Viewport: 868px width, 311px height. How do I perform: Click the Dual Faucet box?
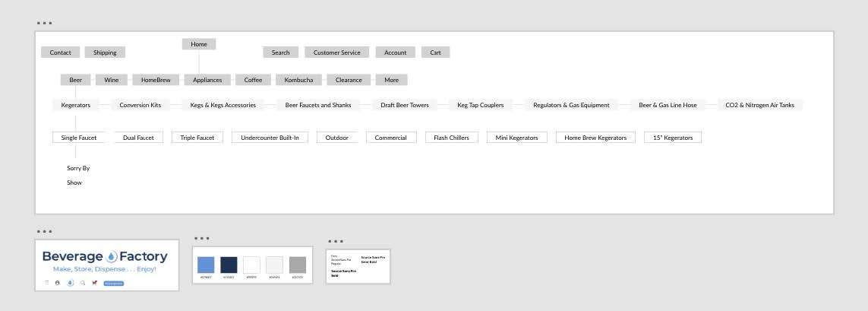point(138,138)
